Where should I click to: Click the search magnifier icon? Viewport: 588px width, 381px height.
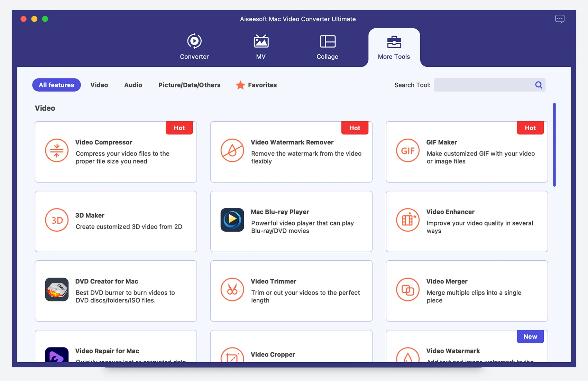click(539, 85)
